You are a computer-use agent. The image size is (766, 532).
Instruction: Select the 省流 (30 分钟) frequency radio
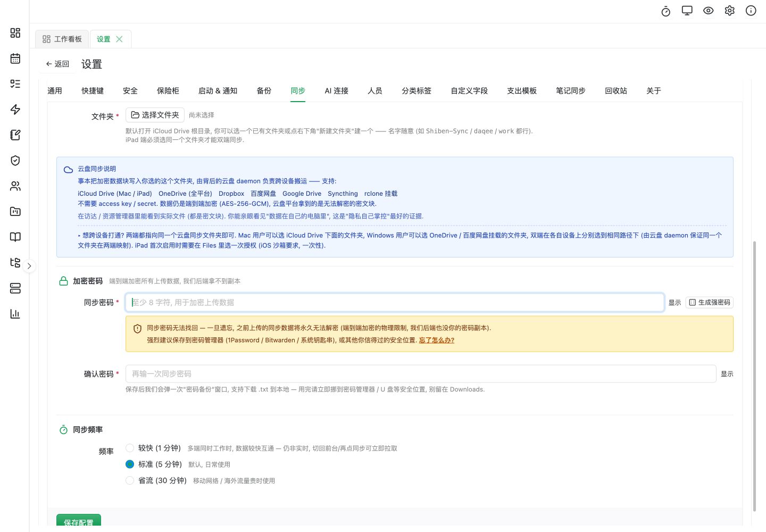tap(130, 480)
